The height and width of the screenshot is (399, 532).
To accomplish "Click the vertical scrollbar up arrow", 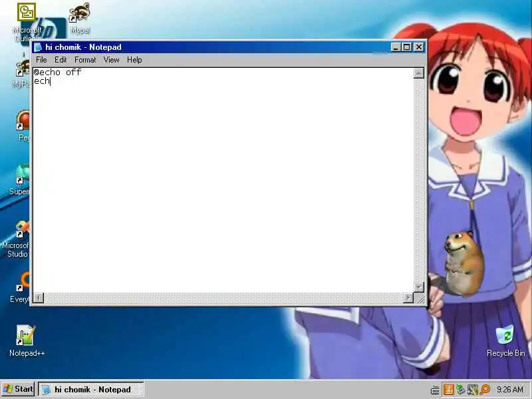I will tap(419, 73).
